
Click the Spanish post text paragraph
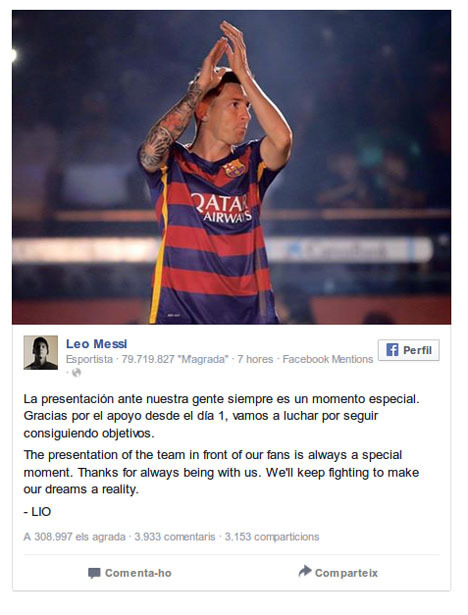tap(222, 416)
